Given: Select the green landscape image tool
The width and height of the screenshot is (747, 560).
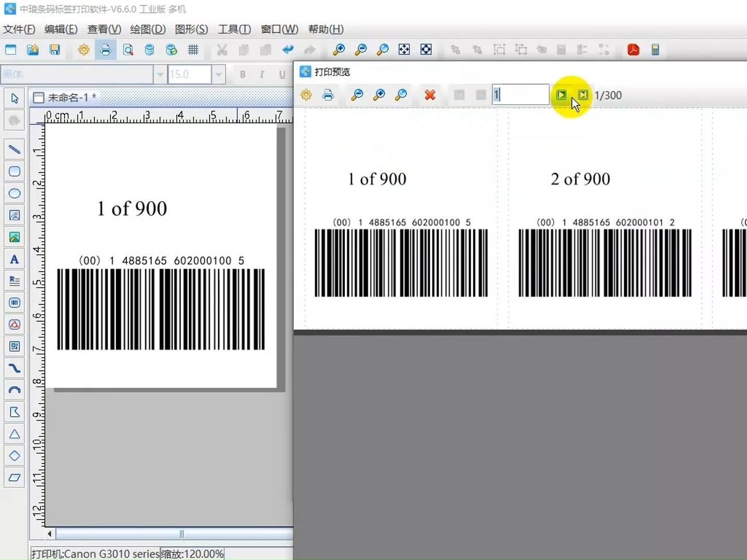Looking at the screenshot, I should (15, 237).
